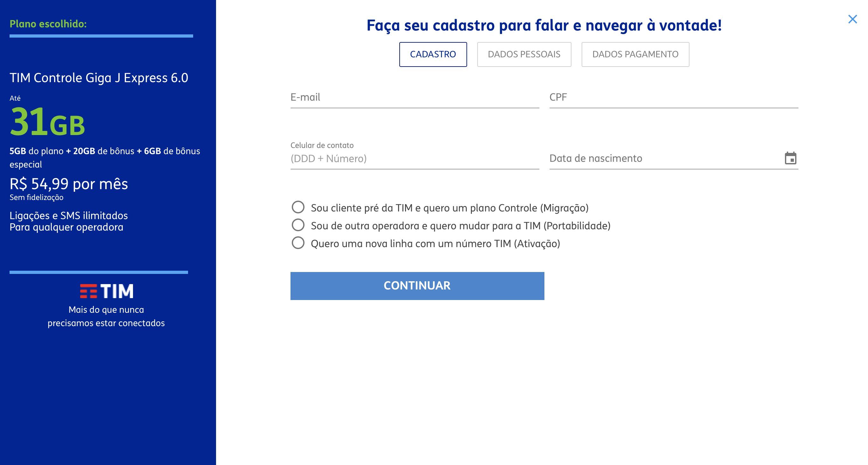Click the Plano escolhido heading

click(x=48, y=24)
